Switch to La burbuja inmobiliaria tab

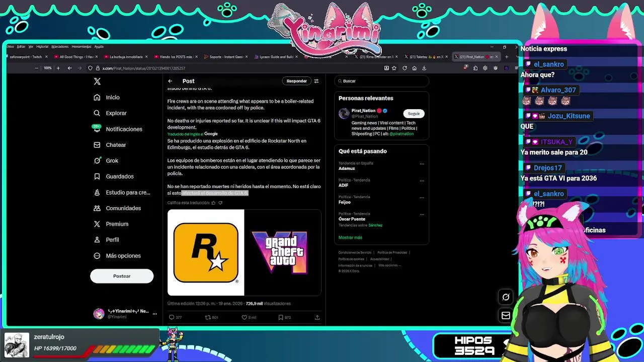click(x=125, y=57)
